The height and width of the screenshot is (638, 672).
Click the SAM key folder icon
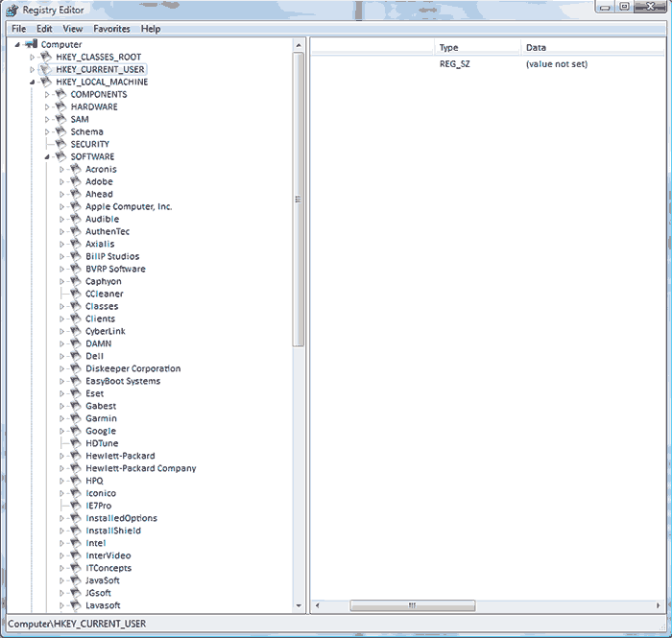tap(60, 119)
